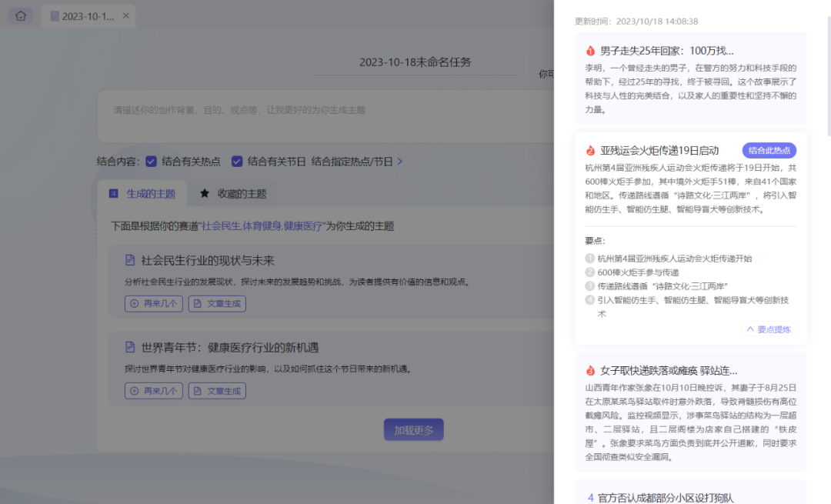Click the 结合此热点 button
831x504 pixels.
(x=769, y=150)
